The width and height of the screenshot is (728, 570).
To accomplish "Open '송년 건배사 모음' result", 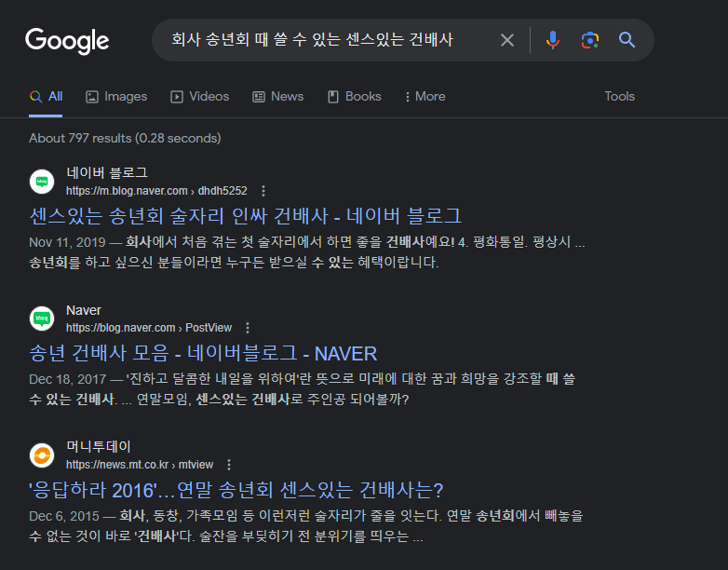I will [203, 353].
